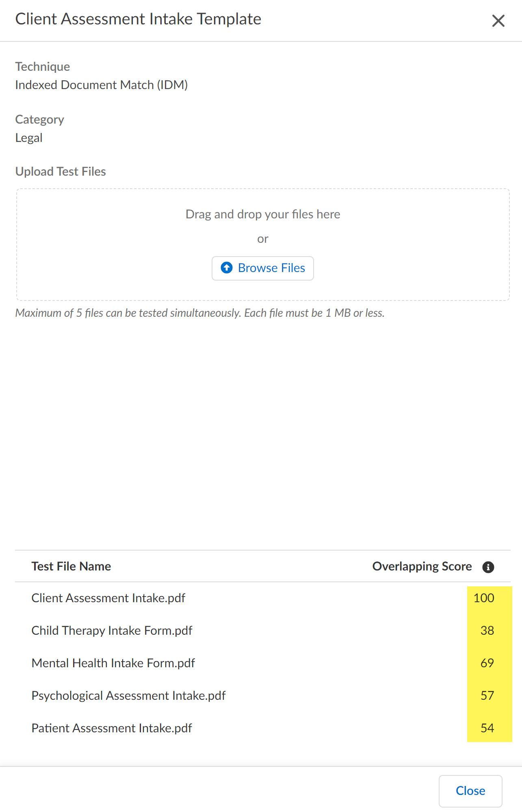The image size is (522, 812).
Task: Click the Overlapping Score info icon
Action: click(488, 567)
